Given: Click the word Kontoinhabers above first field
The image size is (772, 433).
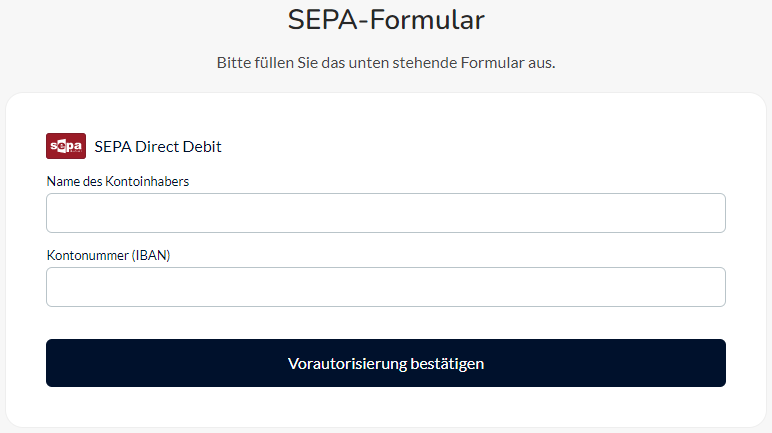Looking at the screenshot, I should tap(147, 181).
